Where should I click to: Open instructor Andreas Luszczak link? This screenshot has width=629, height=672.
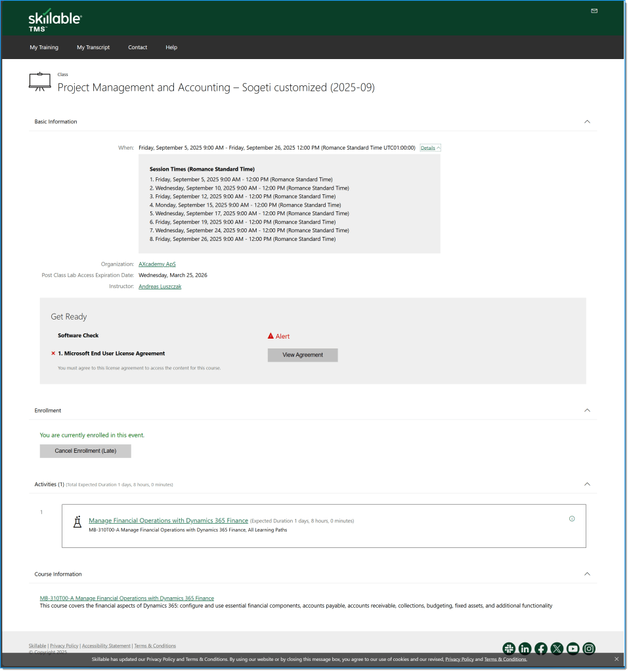[x=160, y=286]
